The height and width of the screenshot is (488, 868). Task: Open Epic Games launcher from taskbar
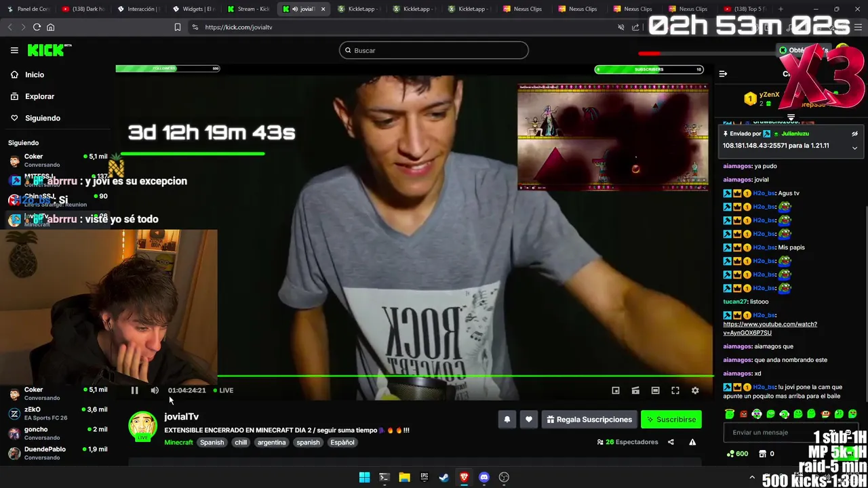pos(424,477)
